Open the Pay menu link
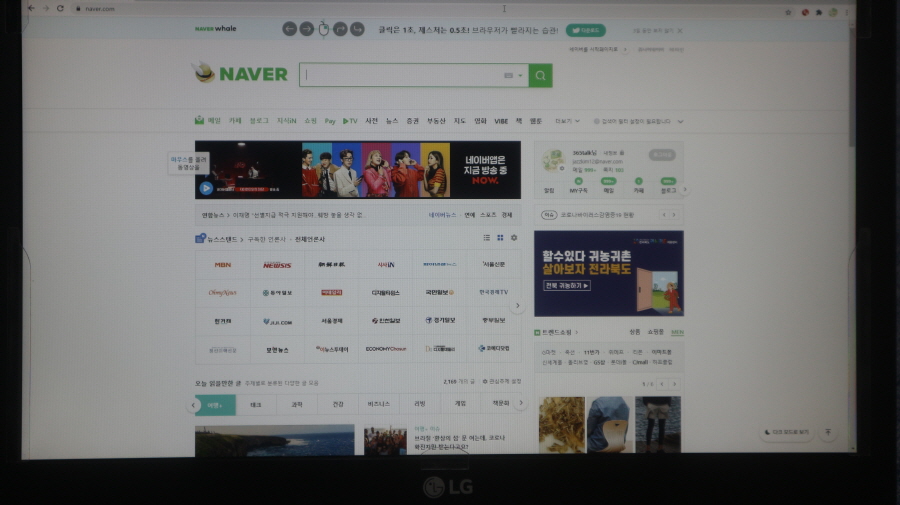This screenshot has width=900, height=505. pos(330,121)
